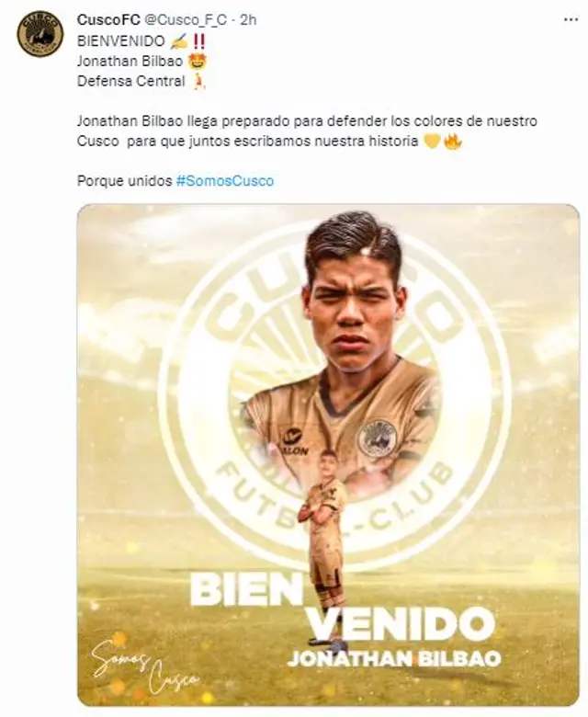Click the star-struck emoji beside Jonathan Bilbao
This screenshot has width=588, height=717.
click(194, 61)
